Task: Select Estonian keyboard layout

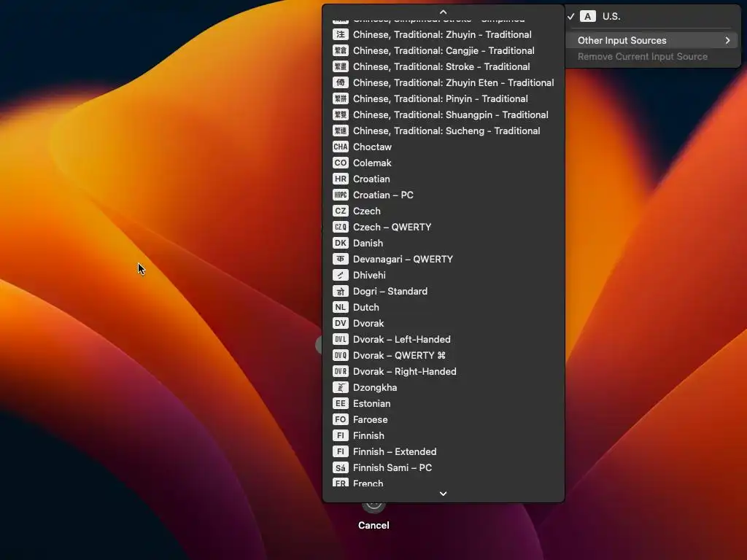Action: point(443,403)
